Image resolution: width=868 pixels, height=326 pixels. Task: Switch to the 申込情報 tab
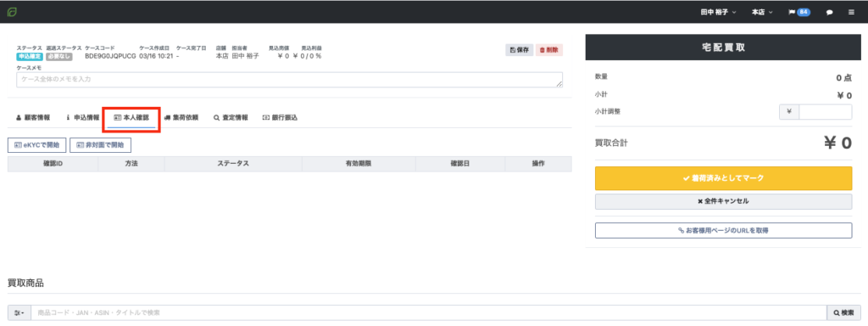pos(82,117)
